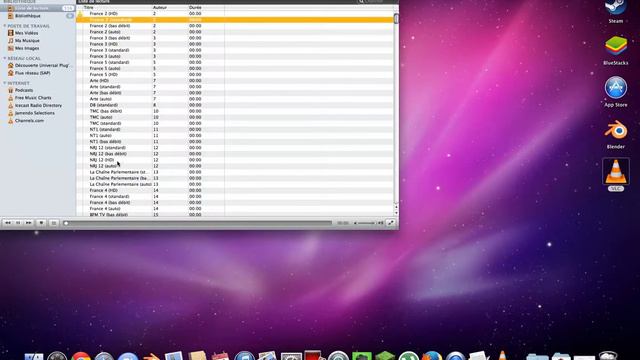The width and height of the screenshot is (640, 360).
Task: Select the NT1 (bas débit) row
Action: tap(235, 142)
